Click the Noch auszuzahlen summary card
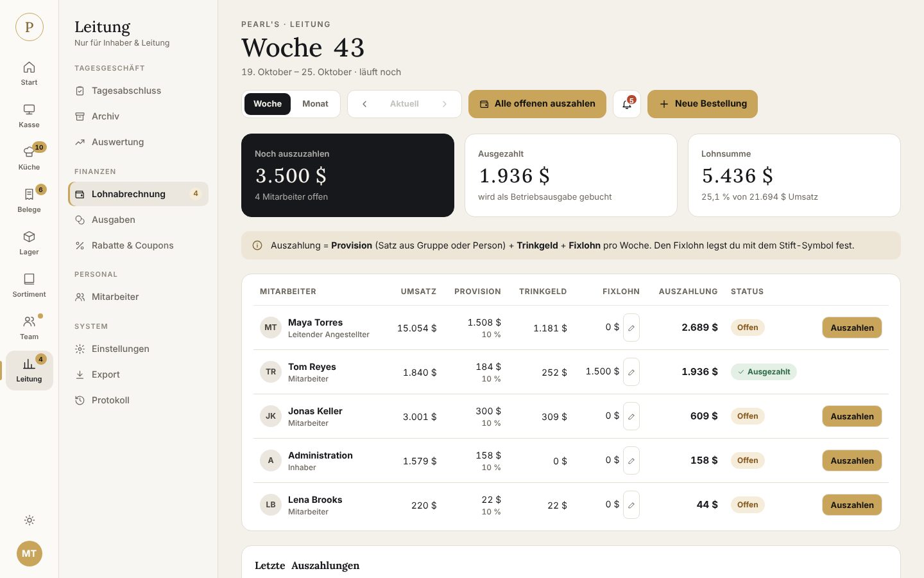 coord(348,175)
